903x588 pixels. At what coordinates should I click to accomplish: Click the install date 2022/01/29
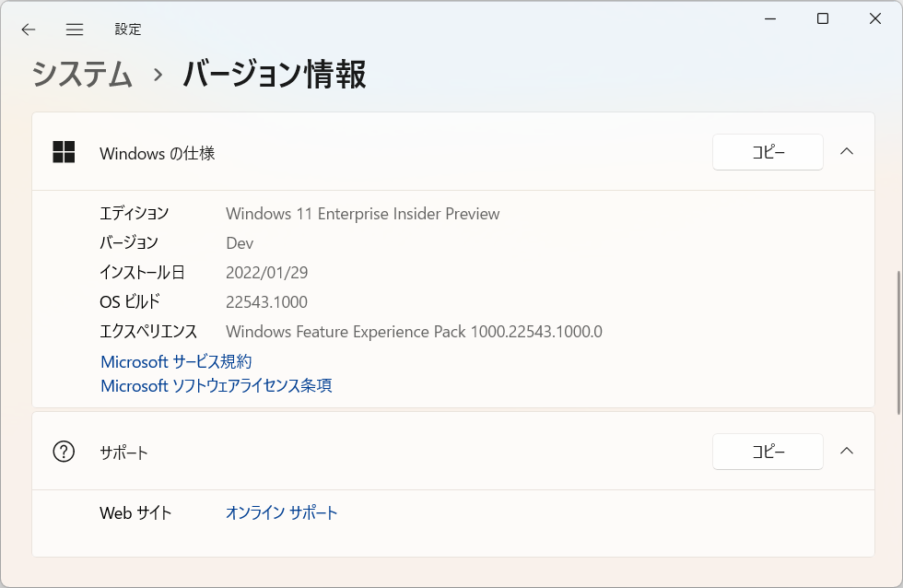266,273
